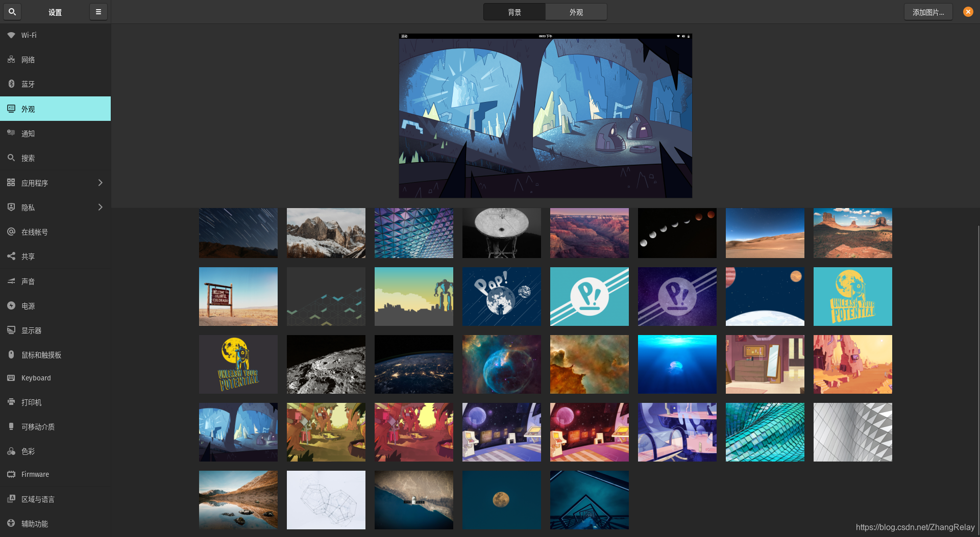Click the 共享 sharing icon
The width and height of the screenshot is (980, 537).
coord(11,256)
